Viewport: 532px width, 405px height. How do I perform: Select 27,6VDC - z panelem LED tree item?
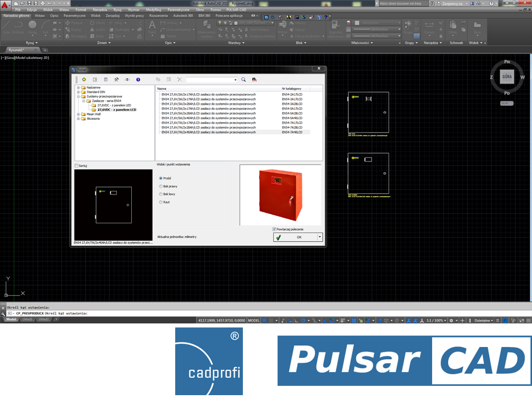coord(114,105)
